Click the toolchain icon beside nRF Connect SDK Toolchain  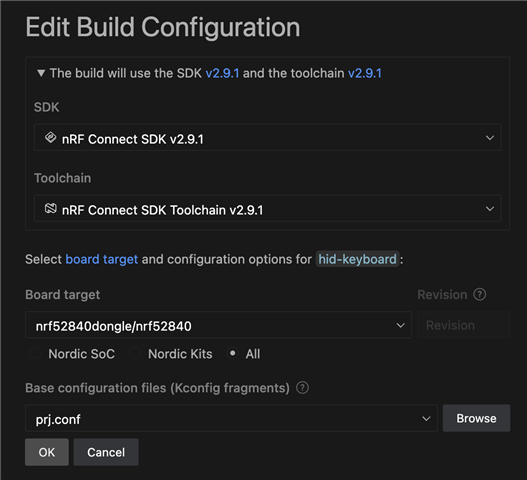[x=50, y=208]
